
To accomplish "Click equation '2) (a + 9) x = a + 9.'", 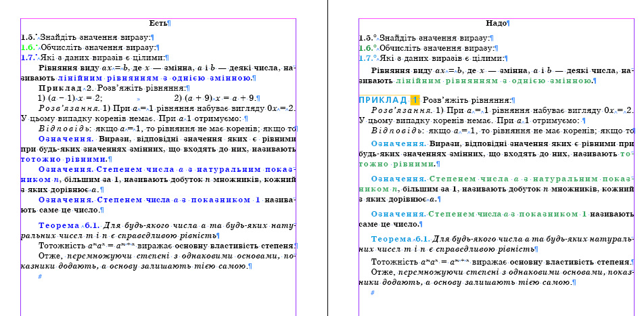I will click(x=214, y=98).
